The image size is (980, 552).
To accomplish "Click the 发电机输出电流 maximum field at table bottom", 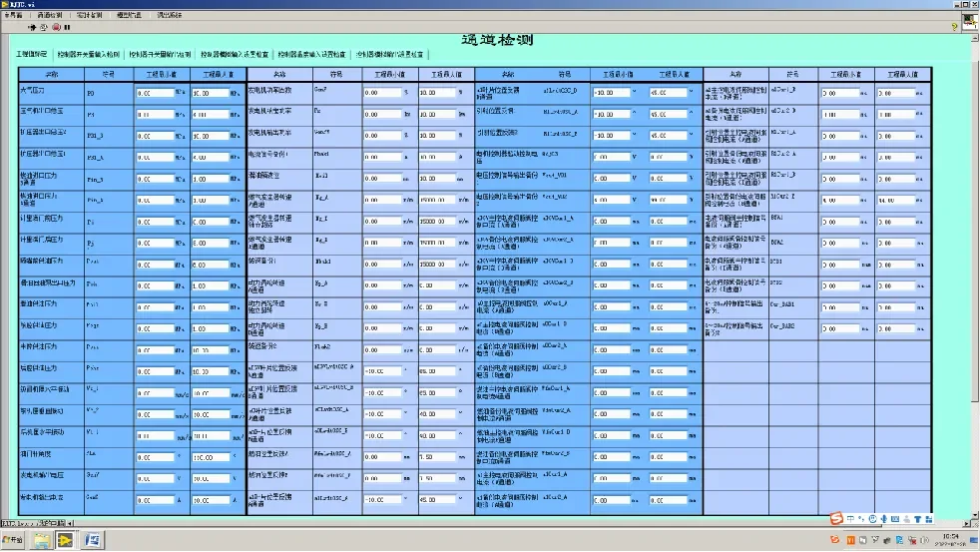I will (x=211, y=500).
